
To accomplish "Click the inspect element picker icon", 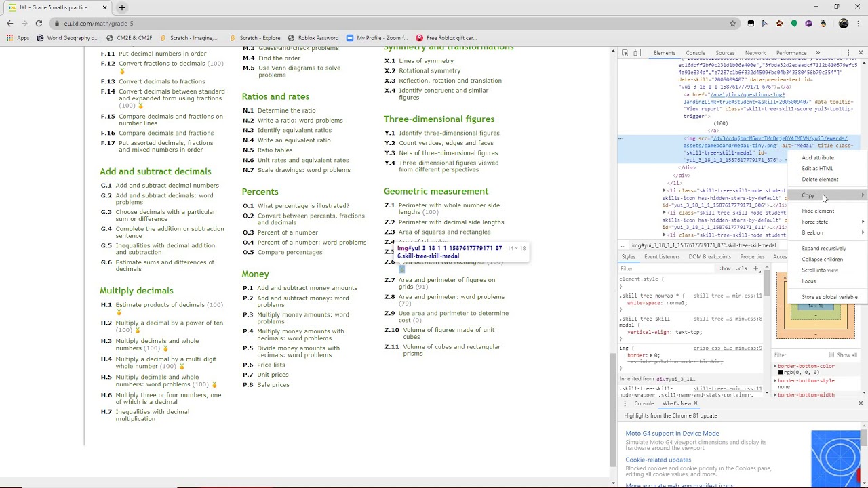I will pos(624,53).
